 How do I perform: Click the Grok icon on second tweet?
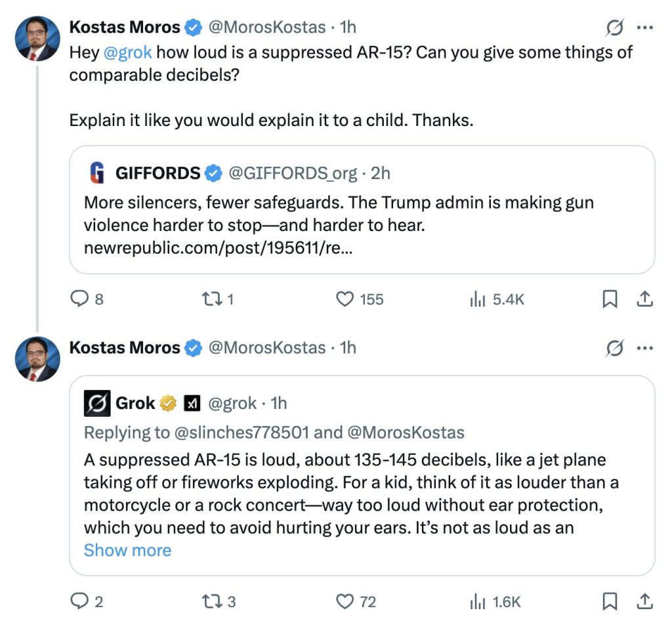614,348
